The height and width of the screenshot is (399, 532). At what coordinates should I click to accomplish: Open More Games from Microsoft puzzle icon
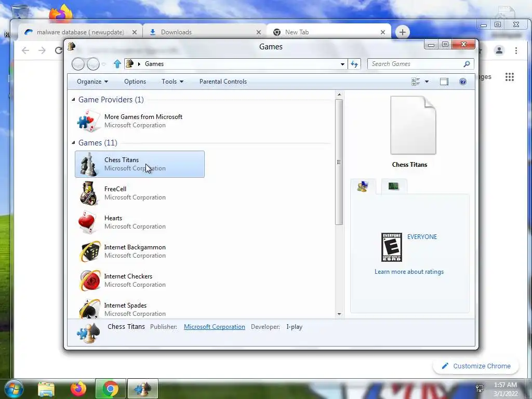point(88,121)
